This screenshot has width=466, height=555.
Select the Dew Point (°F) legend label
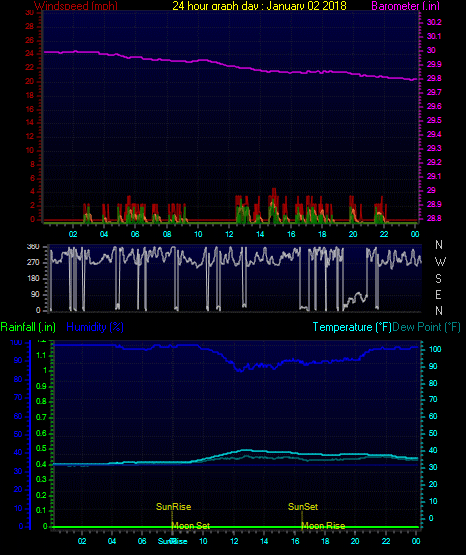click(x=426, y=327)
